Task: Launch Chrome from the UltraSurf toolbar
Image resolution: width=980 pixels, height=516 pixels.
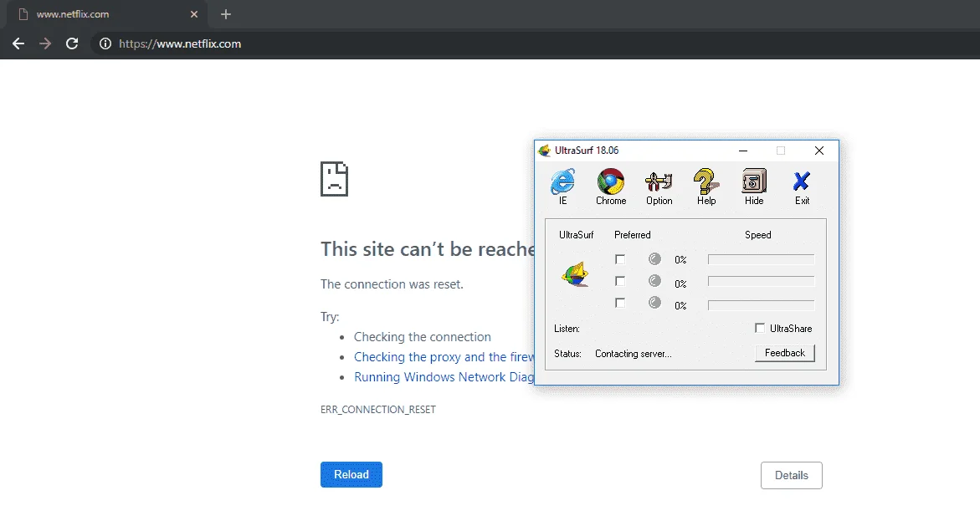Action: (x=611, y=186)
